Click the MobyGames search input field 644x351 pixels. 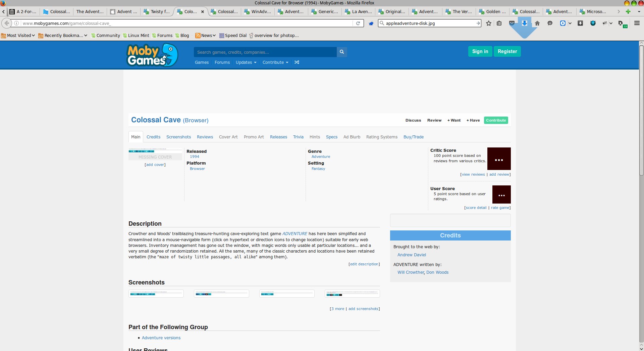click(265, 52)
